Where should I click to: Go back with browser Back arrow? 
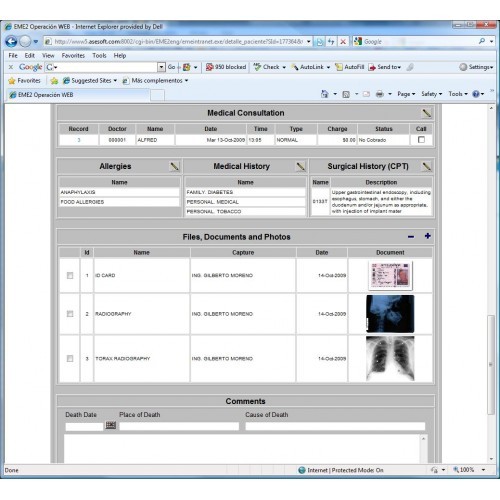tap(11, 42)
